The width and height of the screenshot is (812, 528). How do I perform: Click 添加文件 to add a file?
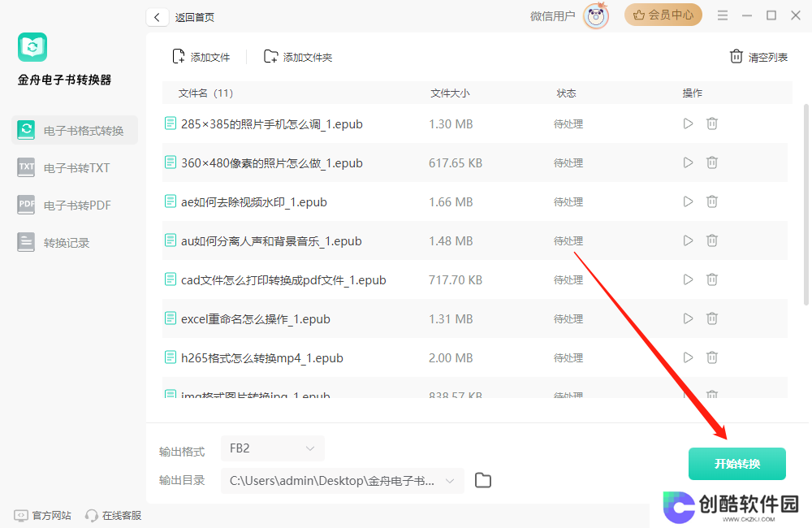coord(201,57)
